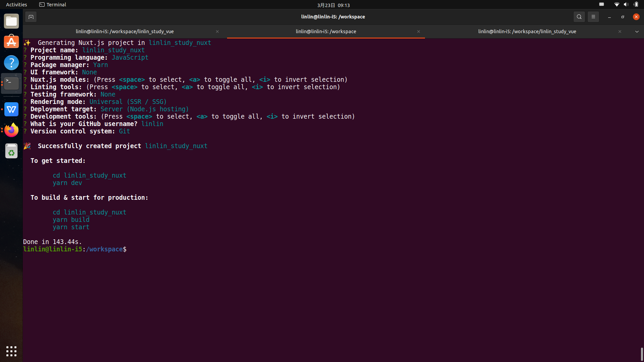
Task: Open the terminal search icon
Action: (x=579, y=17)
